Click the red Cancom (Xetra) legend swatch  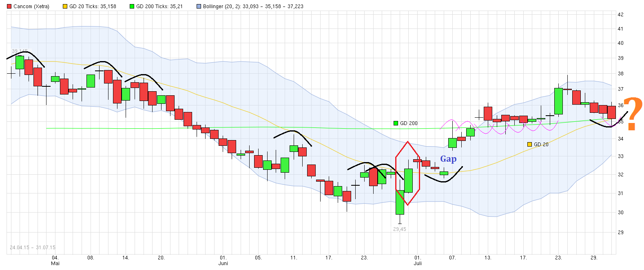click(9, 7)
